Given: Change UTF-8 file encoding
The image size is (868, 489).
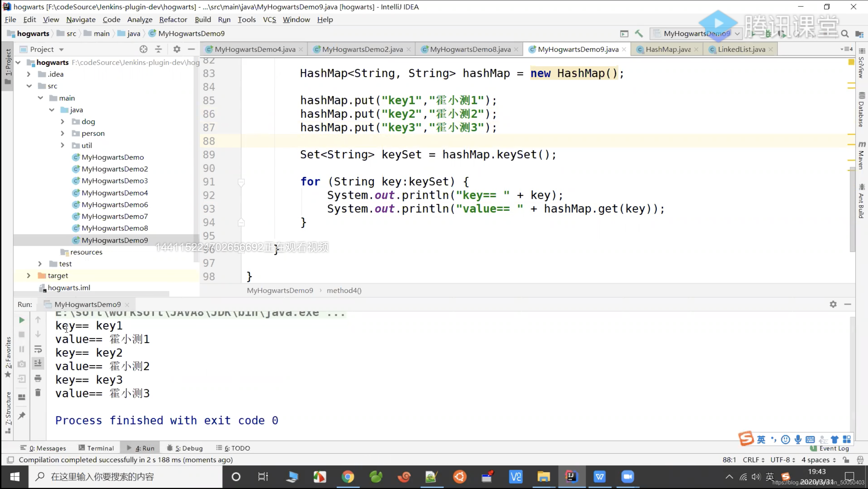Looking at the screenshot, I should tap(782, 460).
